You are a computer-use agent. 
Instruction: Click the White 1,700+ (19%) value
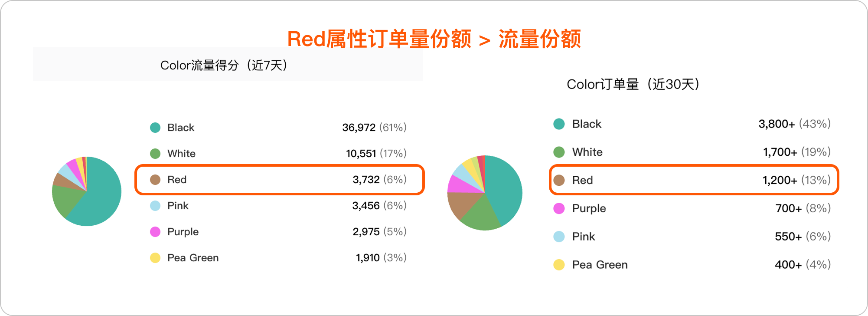point(796,152)
